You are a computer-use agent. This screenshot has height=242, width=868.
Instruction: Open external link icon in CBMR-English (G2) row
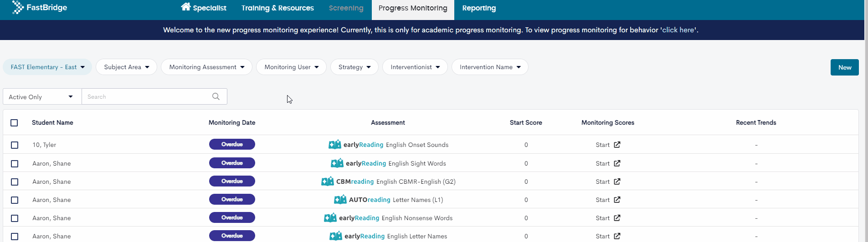pos(617,181)
